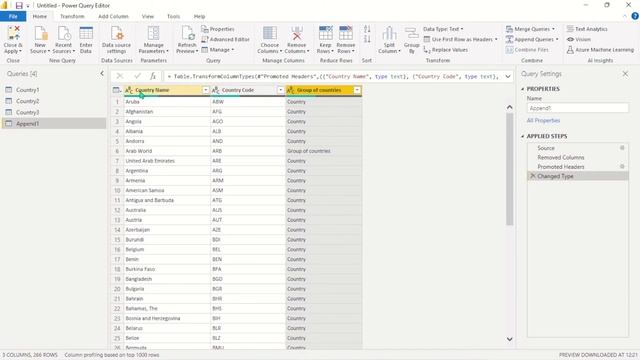Viewport: 640px width, 360px height.
Task: Click the vertical scrollbar thumb
Action: coord(509,169)
